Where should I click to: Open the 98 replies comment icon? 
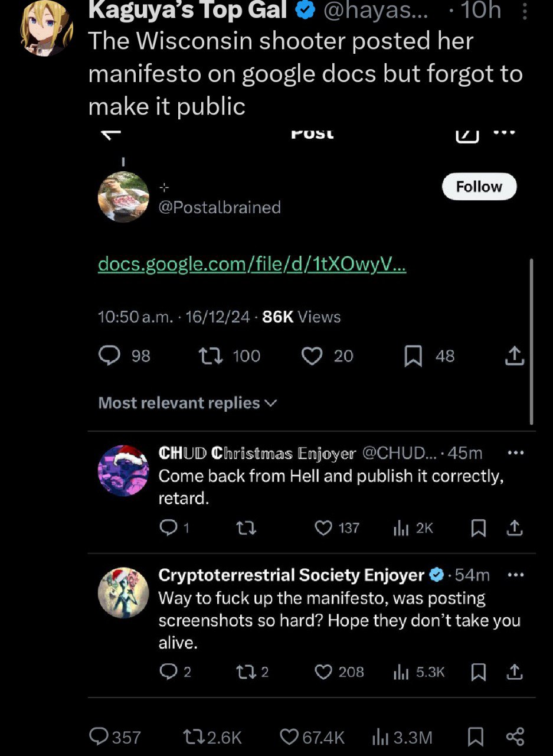point(109,356)
